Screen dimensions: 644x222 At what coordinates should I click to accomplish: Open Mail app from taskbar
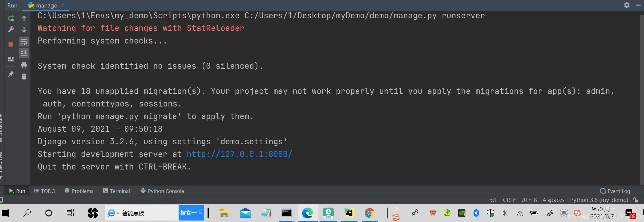pos(245,213)
